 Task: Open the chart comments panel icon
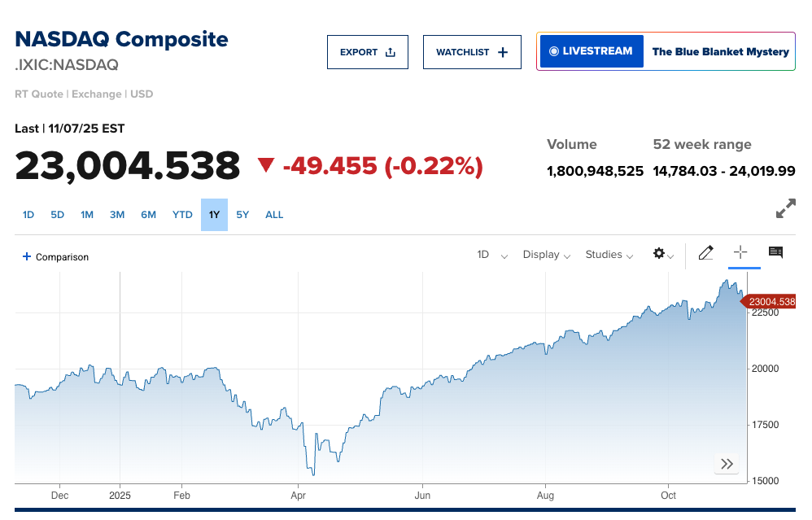tap(775, 253)
